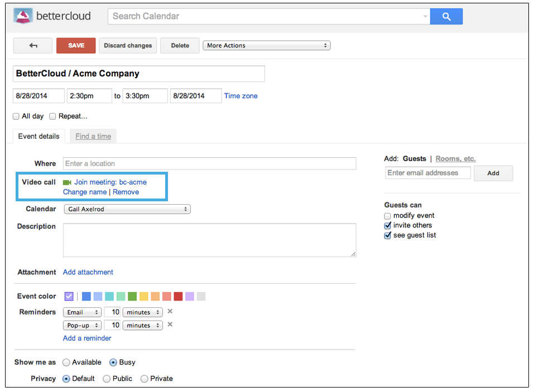Remove the Pop-up reminder with its X
Image resolution: width=534 pixels, height=392 pixels.
(x=170, y=325)
